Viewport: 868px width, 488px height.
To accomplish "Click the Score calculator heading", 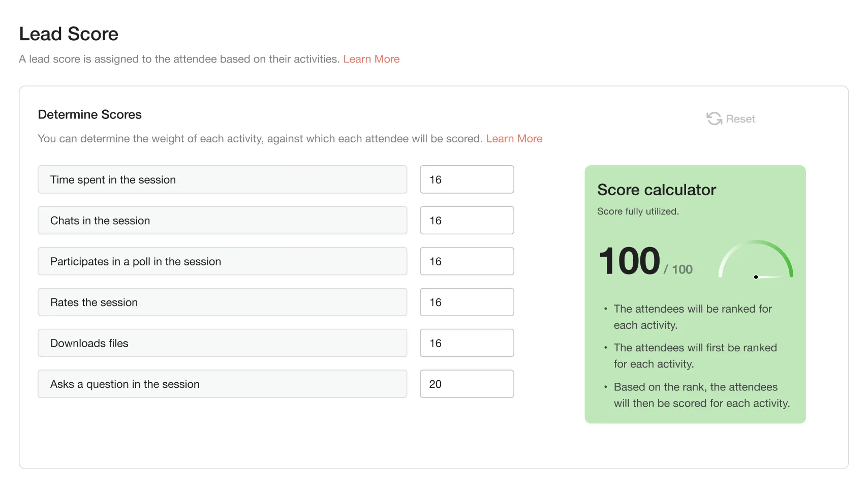I will (656, 190).
